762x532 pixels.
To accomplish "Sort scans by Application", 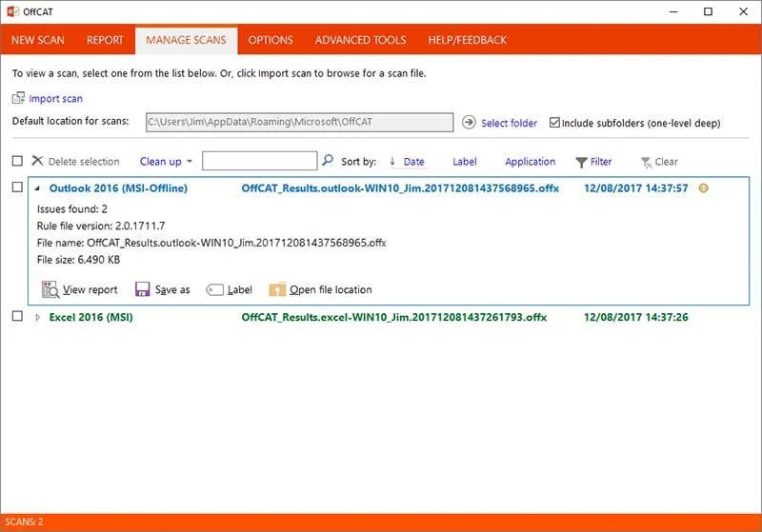I will click(531, 162).
